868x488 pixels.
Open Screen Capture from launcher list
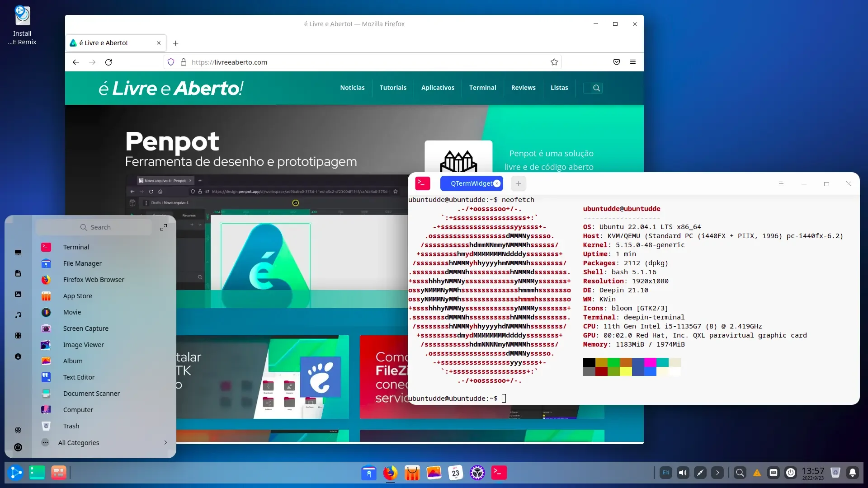(x=105, y=328)
